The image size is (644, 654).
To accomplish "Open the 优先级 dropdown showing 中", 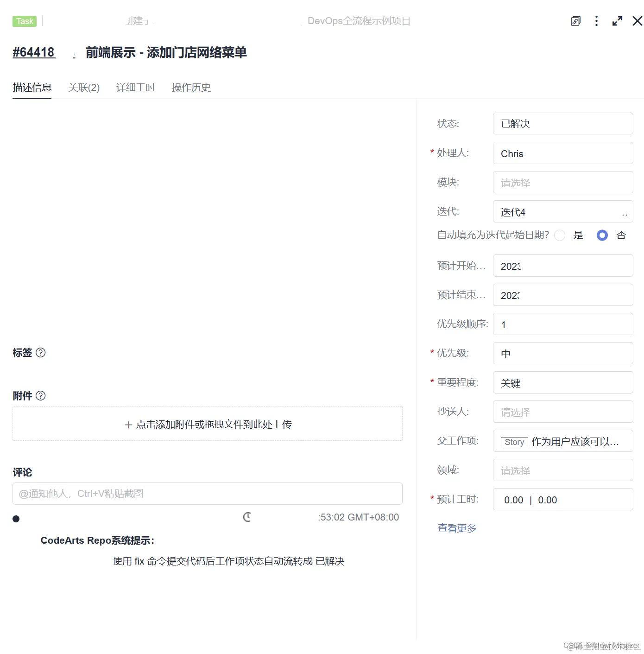I will (x=562, y=353).
